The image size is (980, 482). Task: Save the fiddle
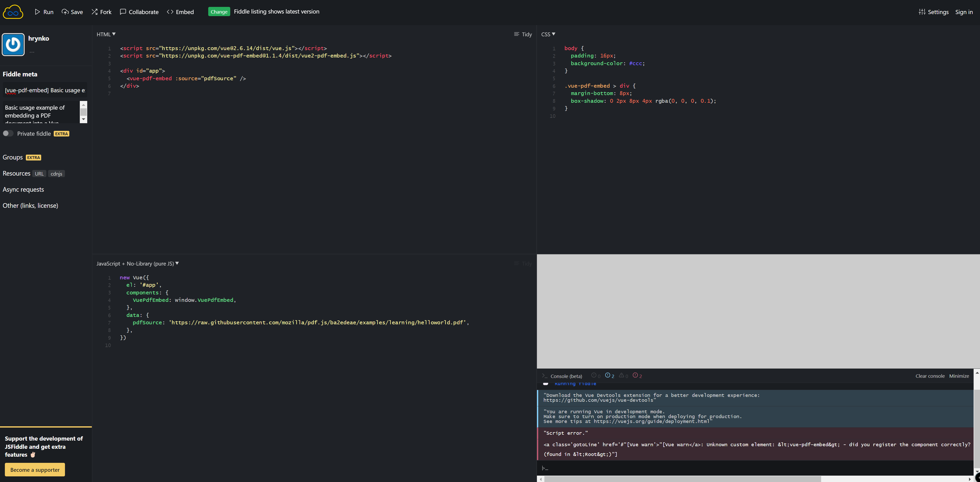point(72,12)
